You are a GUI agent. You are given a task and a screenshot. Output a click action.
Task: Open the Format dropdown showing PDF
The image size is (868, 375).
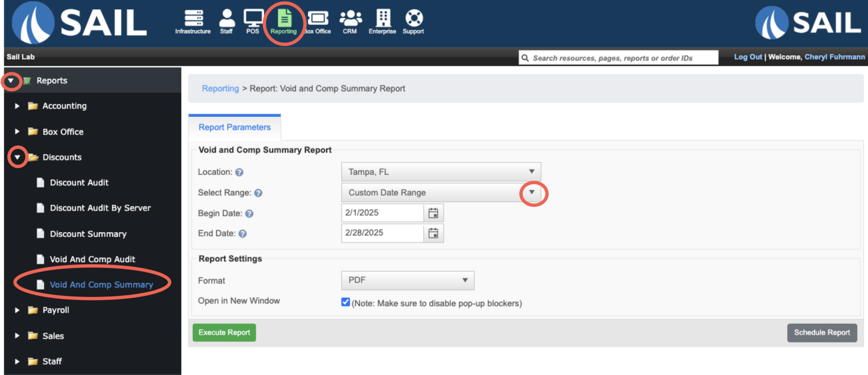point(408,280)
